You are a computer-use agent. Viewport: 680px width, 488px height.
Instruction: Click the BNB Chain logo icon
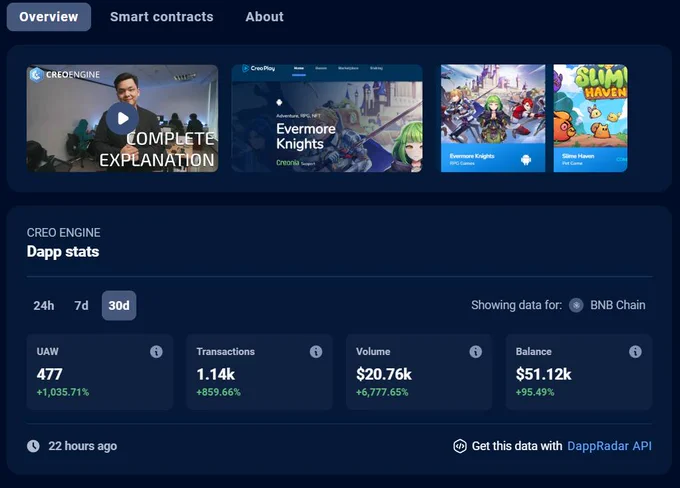click(x=576, y=305)
